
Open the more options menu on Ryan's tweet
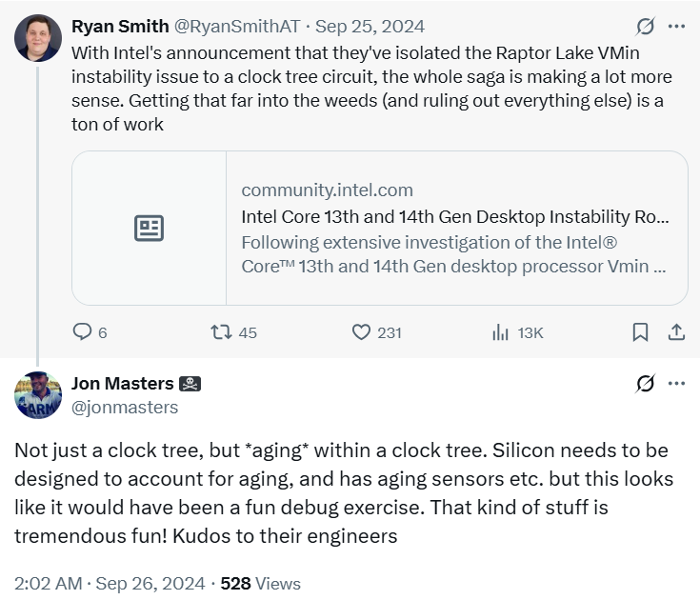677,26
